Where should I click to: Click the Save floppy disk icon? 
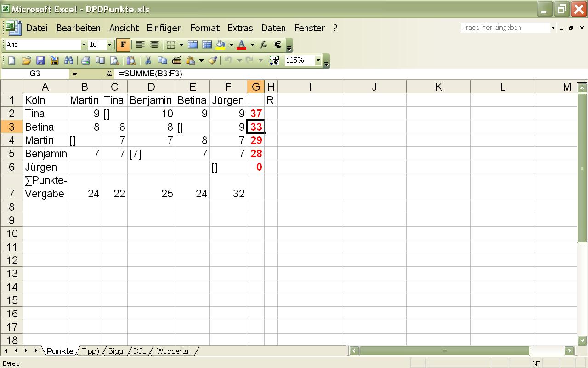[40, 60]
